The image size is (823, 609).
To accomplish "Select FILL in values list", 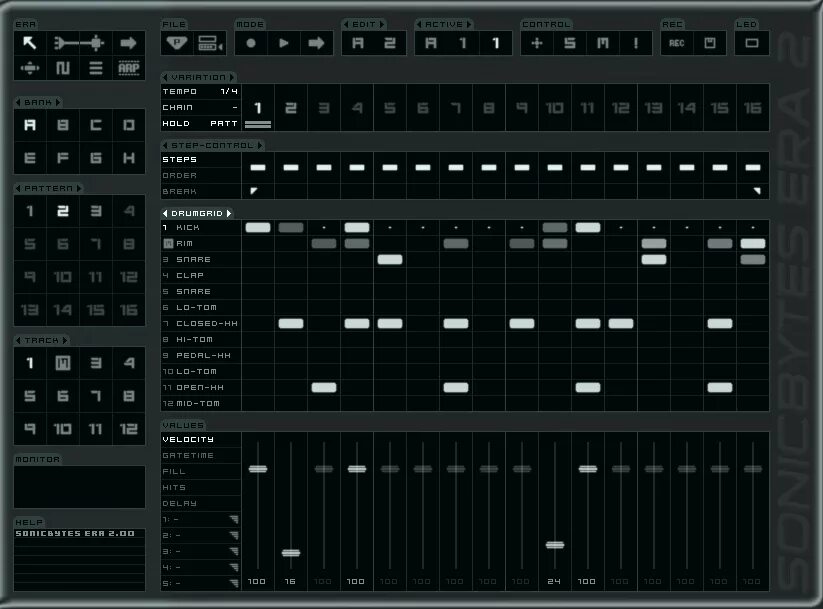I will point(174,471).
